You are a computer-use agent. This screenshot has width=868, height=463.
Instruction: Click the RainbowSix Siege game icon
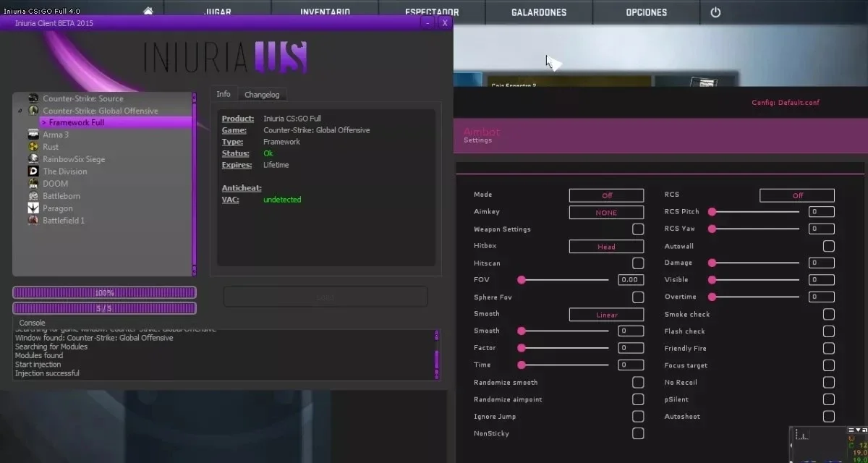(33, 159)
